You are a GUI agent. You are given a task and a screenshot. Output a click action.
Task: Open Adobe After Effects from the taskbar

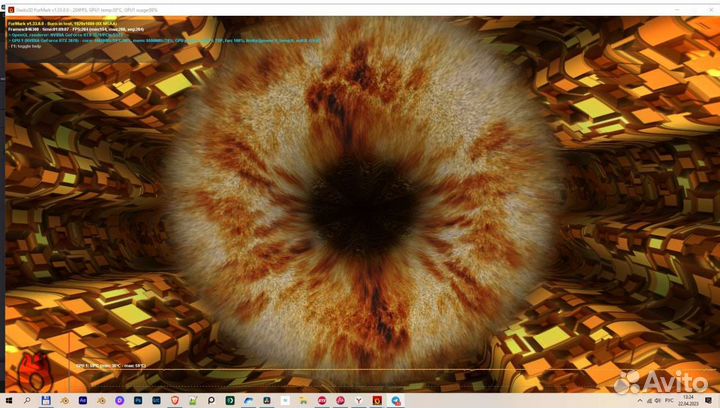[x=84, y=400]
